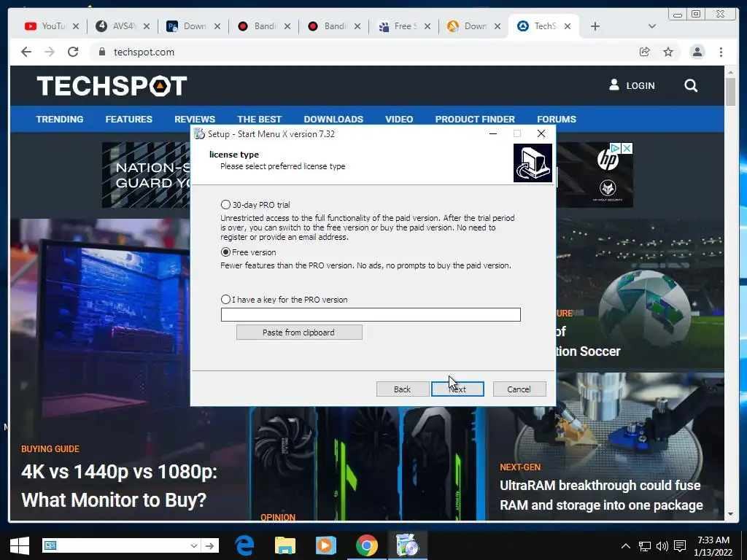Open the YouTube browser tab
747x560 pixels.
[x=45, y=26]
